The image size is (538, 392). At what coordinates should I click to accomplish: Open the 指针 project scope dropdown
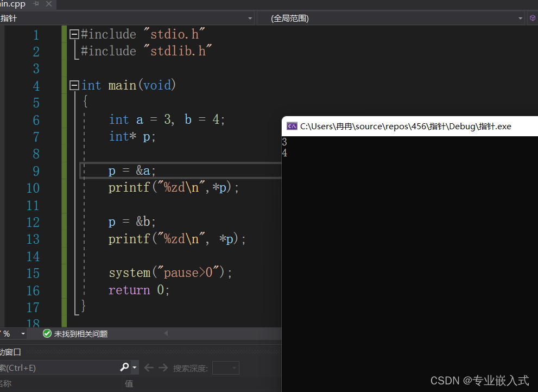(250, 18)
